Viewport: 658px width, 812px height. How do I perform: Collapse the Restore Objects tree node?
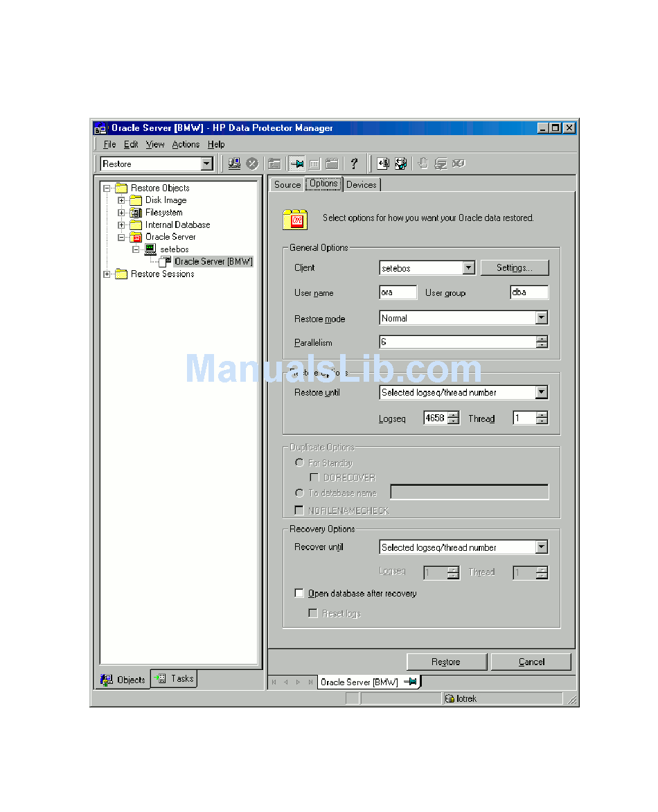click(x=107, y=188)
